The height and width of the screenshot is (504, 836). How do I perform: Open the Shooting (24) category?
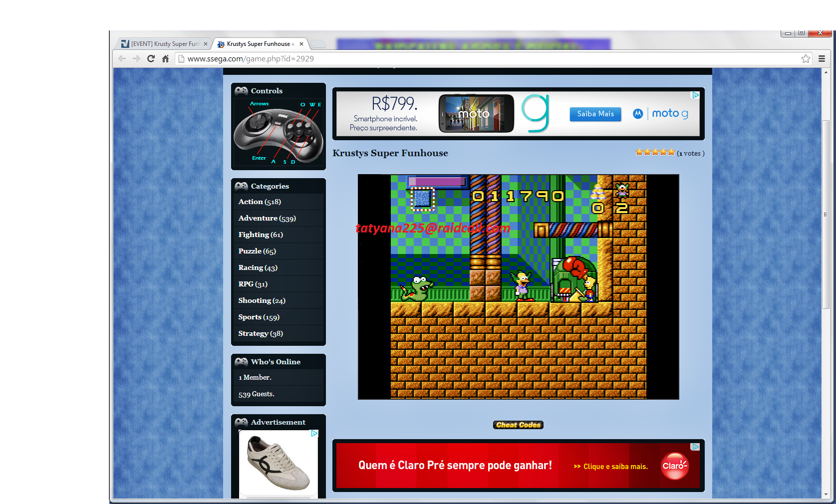pyautogui.click(x=279, y=300)
